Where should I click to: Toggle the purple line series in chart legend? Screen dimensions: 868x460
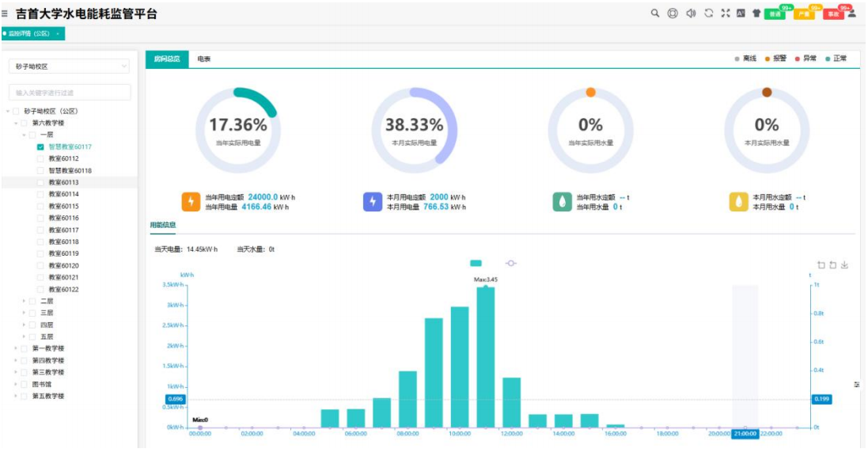(511, 263)
